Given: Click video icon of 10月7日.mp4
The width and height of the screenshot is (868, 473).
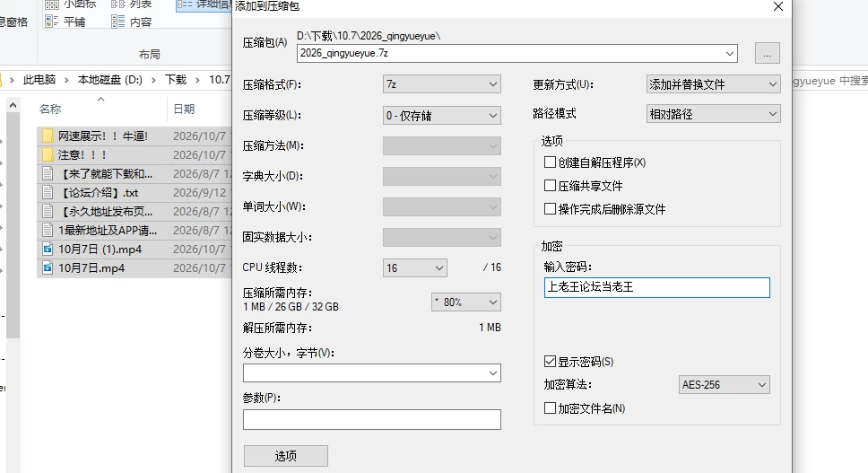Looking at the screenshot, I should click(x=48, y=267).
